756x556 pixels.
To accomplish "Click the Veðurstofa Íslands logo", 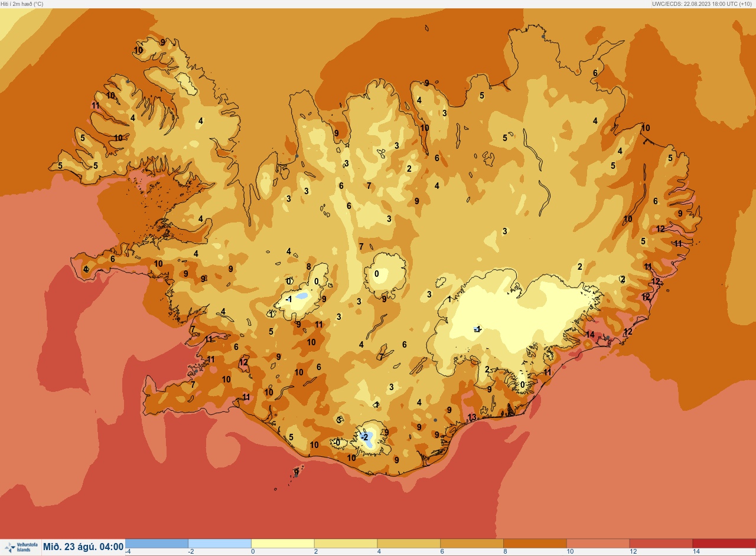I will (20, 547).
